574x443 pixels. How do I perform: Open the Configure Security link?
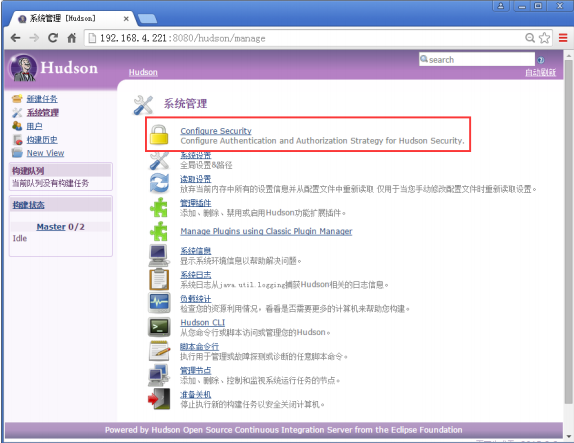216,131
